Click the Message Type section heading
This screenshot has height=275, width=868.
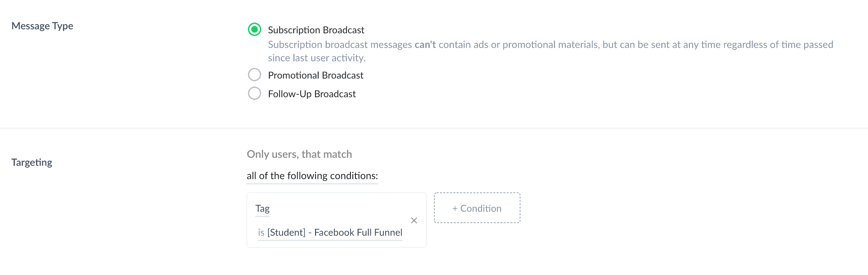coord(42,25)
